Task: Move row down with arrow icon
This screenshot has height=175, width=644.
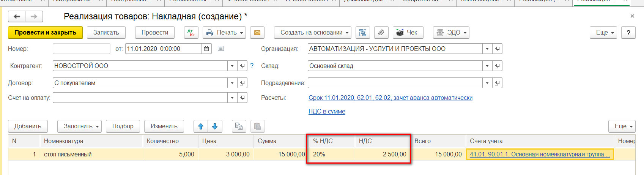Action: click(x=215, y=126)
